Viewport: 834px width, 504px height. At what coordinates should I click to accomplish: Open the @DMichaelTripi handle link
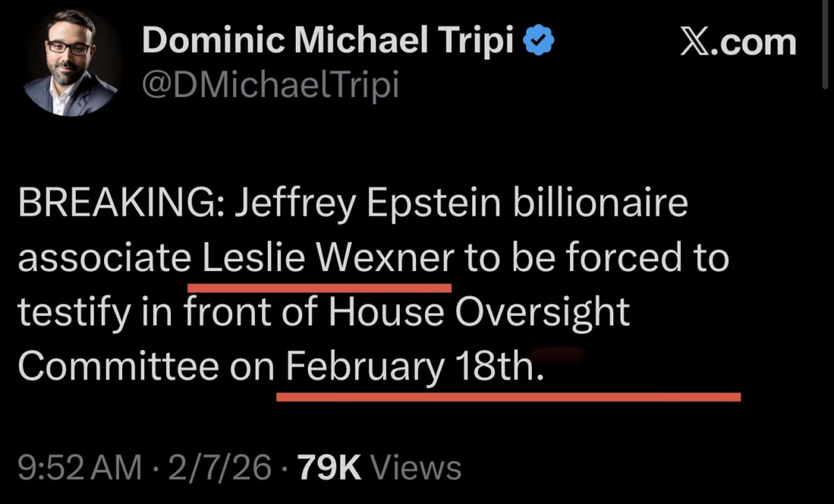click(270, 85)
